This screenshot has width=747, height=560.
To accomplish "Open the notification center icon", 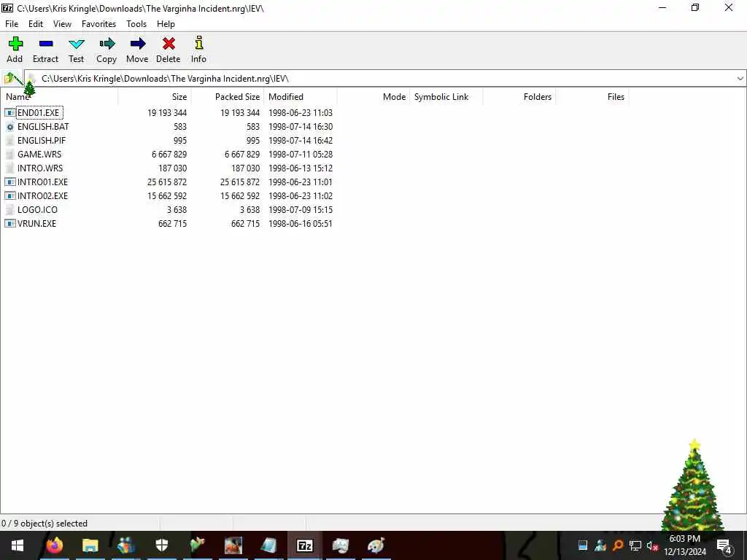I will point(724,545).
